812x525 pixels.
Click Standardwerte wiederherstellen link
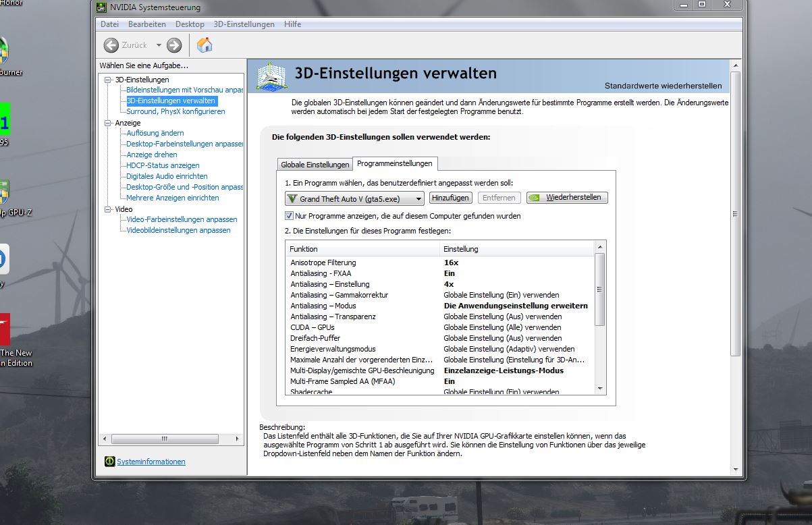point(663,86)
